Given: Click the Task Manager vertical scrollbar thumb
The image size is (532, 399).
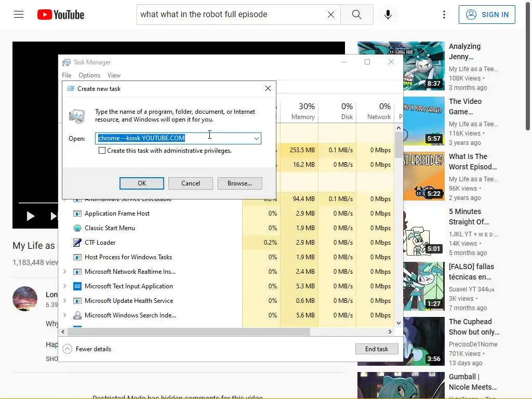Looking at the screenshot, I should 398,145.
